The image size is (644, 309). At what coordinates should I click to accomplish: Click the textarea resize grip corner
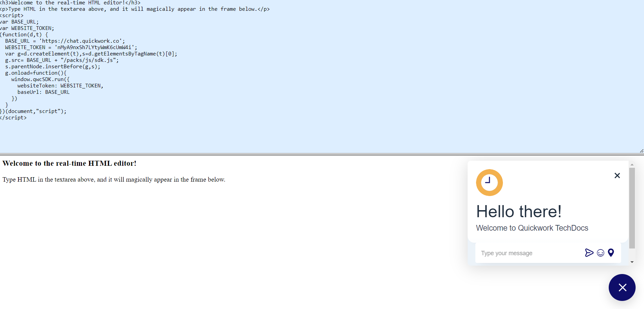641,151
